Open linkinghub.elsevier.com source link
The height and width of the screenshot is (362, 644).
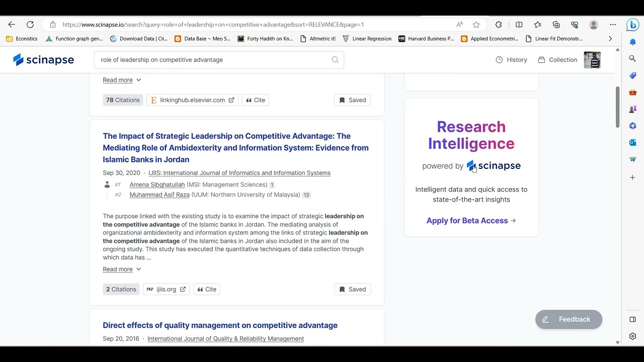192,100
